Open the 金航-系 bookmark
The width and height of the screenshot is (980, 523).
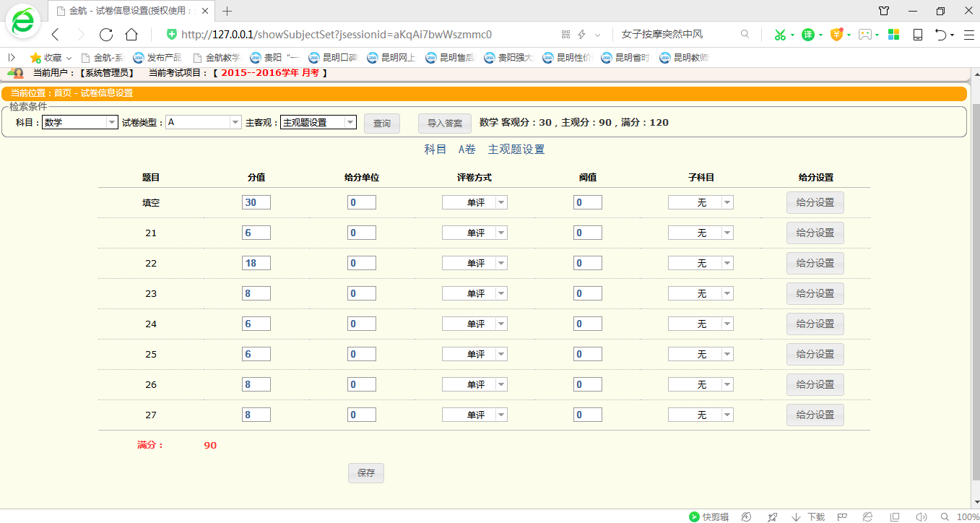point(103,58)
